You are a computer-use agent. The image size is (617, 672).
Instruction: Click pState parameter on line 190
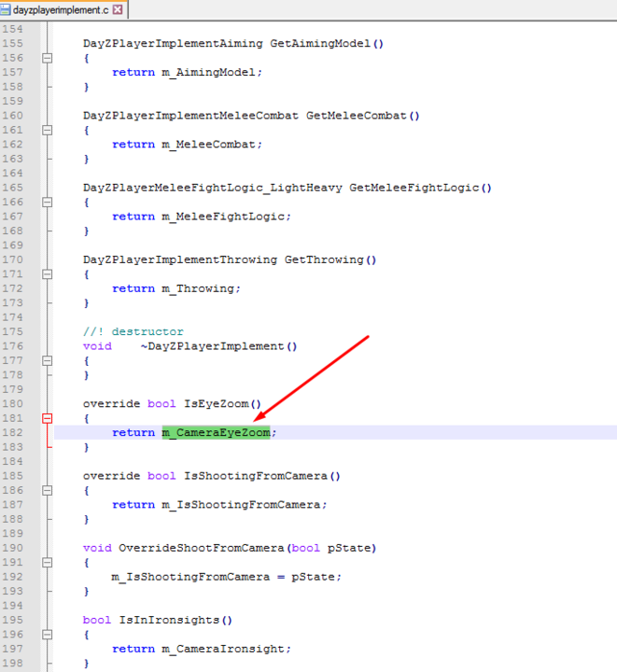[349, 548]
